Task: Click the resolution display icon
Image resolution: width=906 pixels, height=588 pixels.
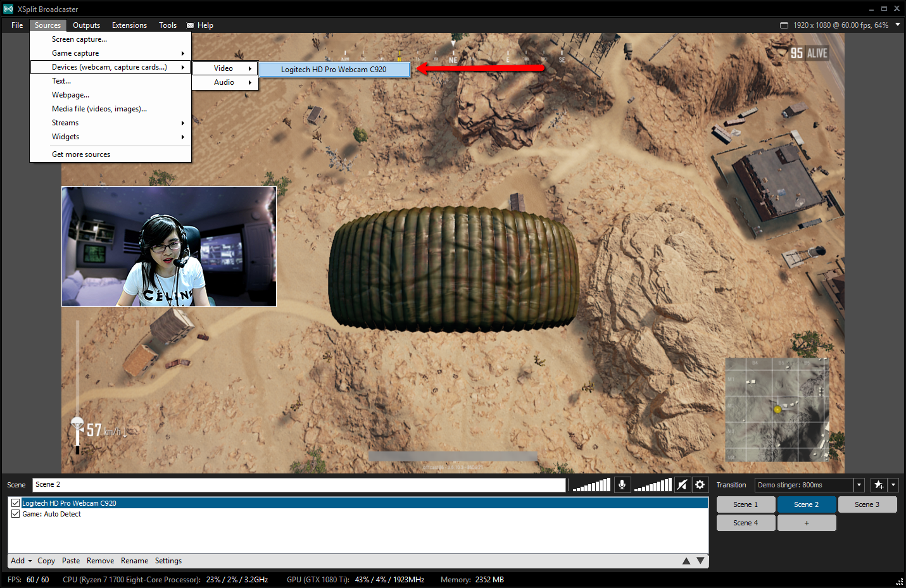Action: 784,25
